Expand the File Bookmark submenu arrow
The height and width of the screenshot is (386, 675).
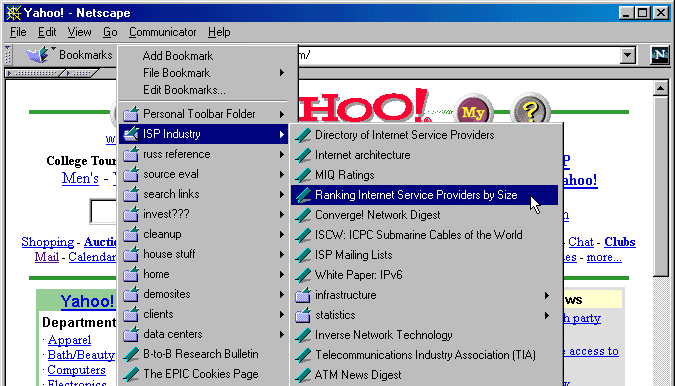(282, 73)
